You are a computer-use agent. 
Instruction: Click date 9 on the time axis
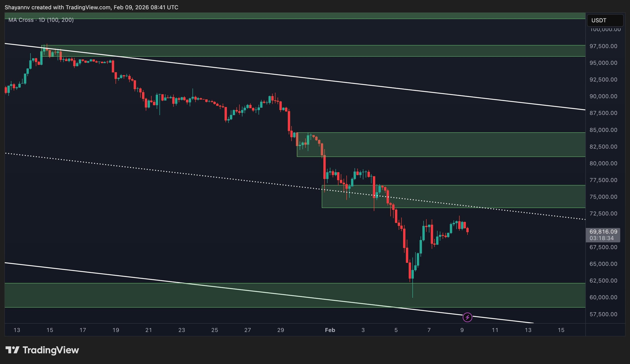coord(462,330)
